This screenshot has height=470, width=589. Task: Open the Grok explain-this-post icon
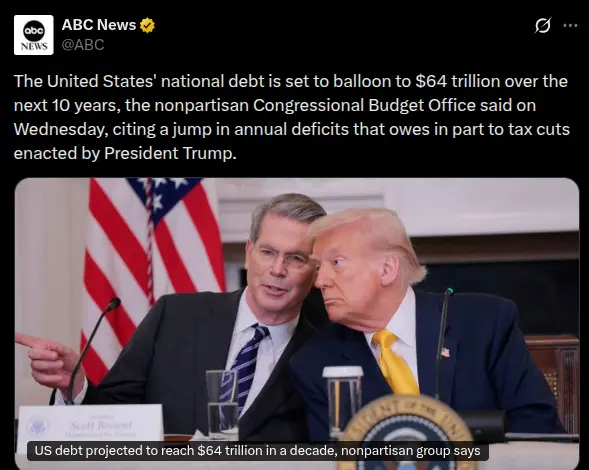[x=543, y=26]
